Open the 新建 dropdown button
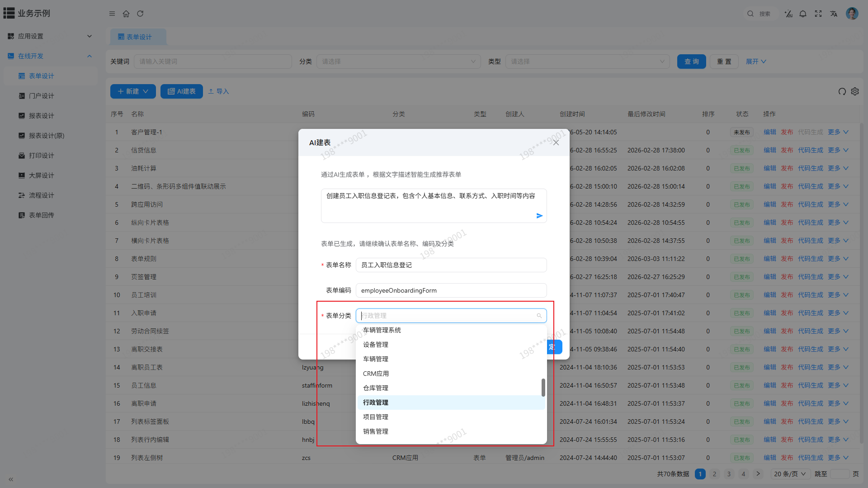This screenshot has height=488, width=868. click(133, 91)
